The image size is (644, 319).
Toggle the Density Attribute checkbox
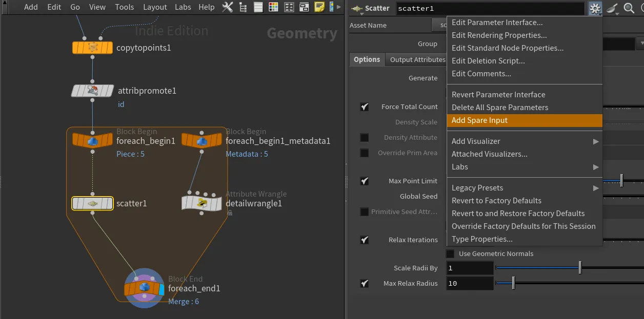[365, 138]
